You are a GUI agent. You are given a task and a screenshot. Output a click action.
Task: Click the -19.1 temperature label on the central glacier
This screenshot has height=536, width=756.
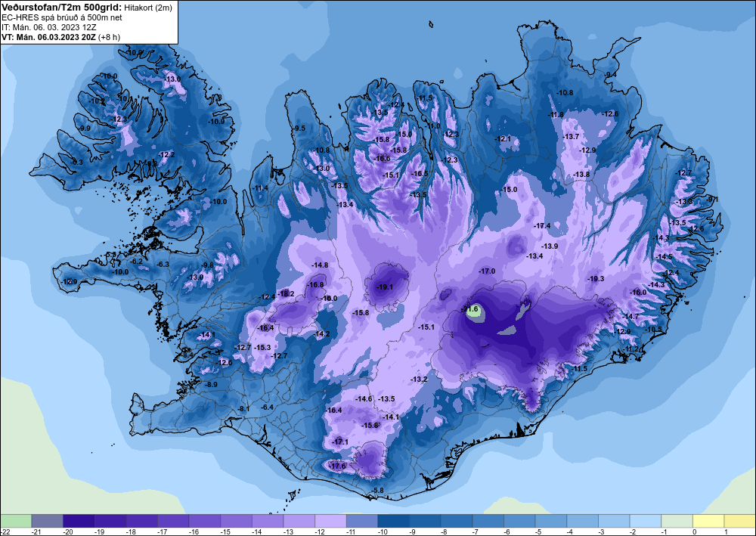click(x=385, y=287)
